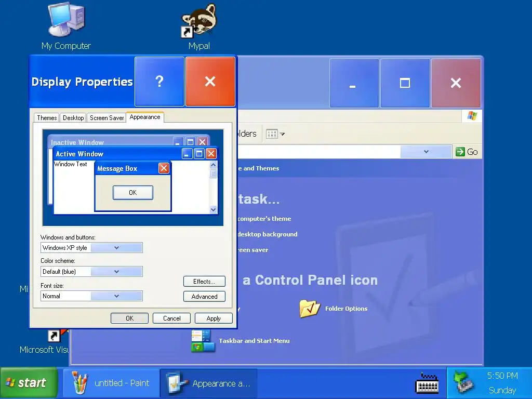Switch to the Desktop tab

[73, 118]
